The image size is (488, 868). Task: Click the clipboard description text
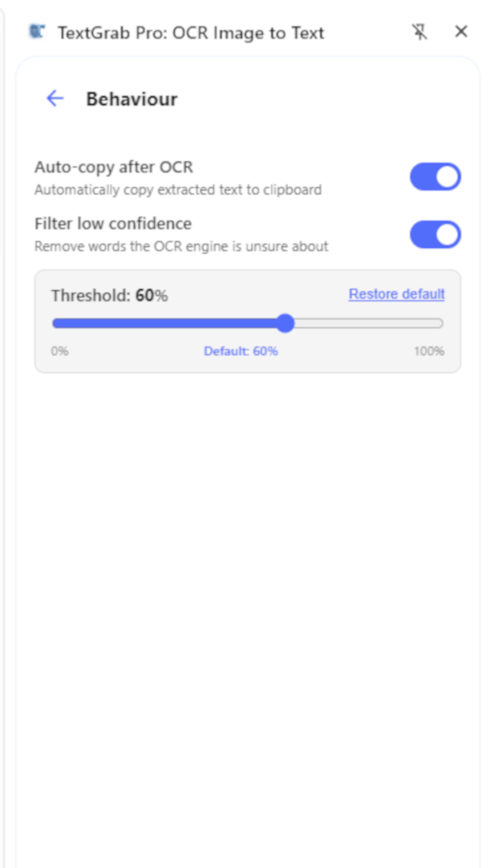pos(178,190)
